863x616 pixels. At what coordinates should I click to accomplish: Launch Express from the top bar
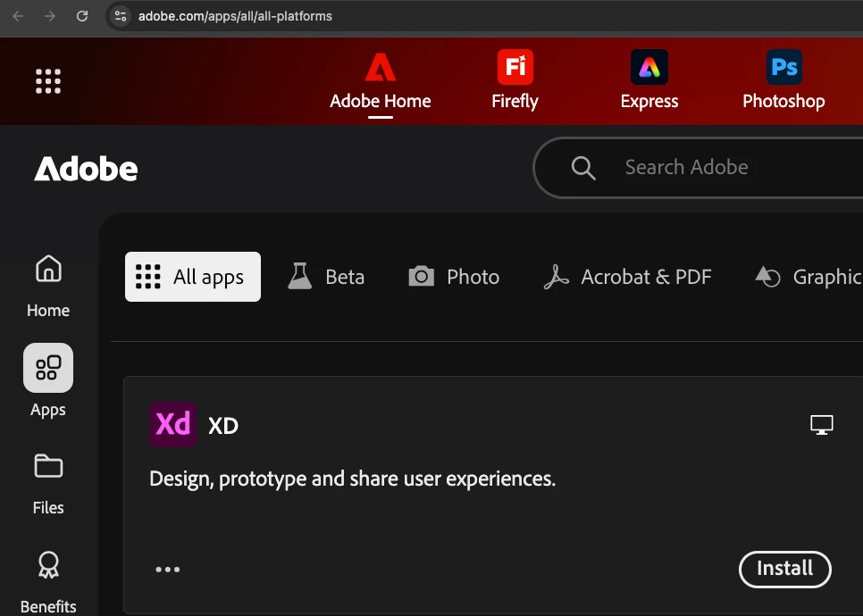click(x=649, y=81)
